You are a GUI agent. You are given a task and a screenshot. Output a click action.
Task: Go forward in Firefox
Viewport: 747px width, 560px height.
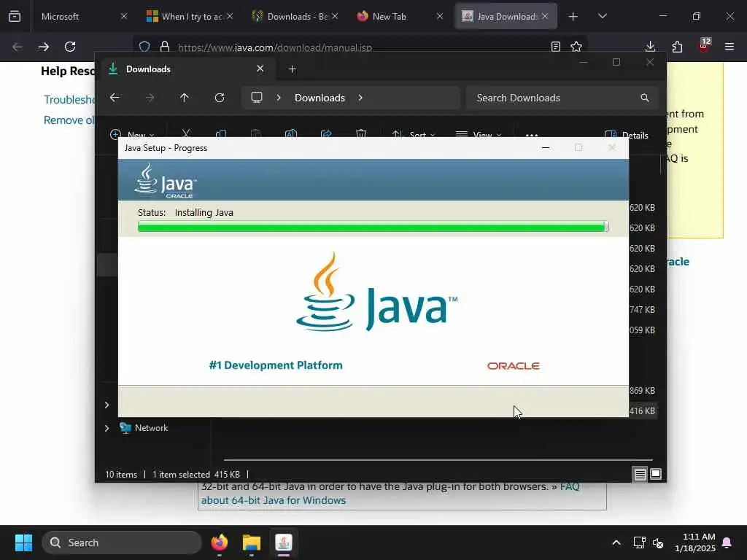[x=44, y=47]
